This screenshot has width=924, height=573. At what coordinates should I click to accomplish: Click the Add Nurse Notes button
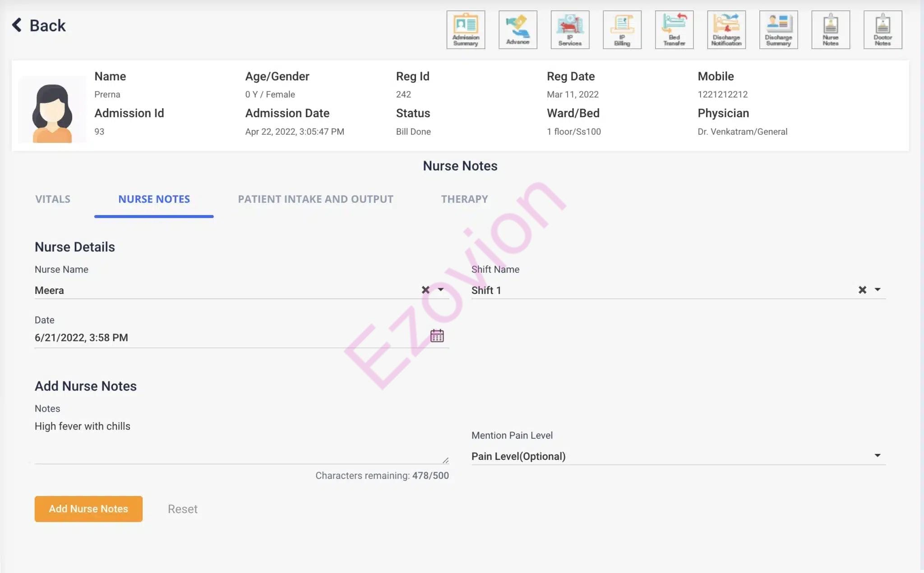tap(88, 509)
